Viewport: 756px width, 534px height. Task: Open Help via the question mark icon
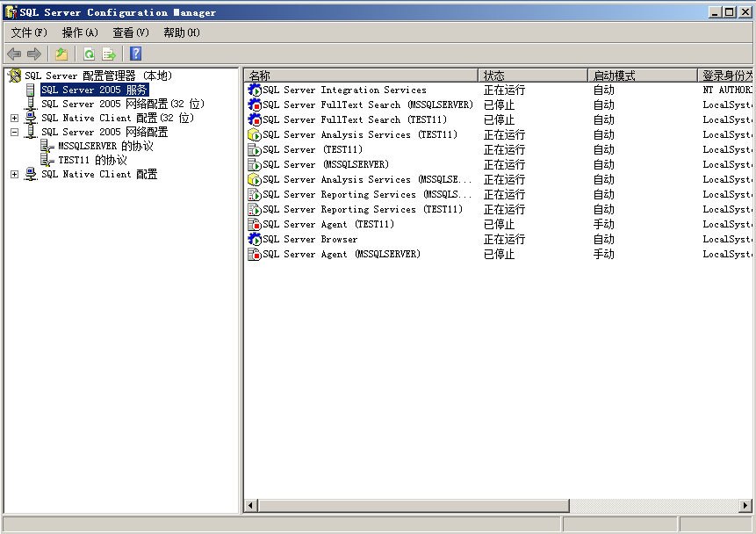click(x=135, y=54)
